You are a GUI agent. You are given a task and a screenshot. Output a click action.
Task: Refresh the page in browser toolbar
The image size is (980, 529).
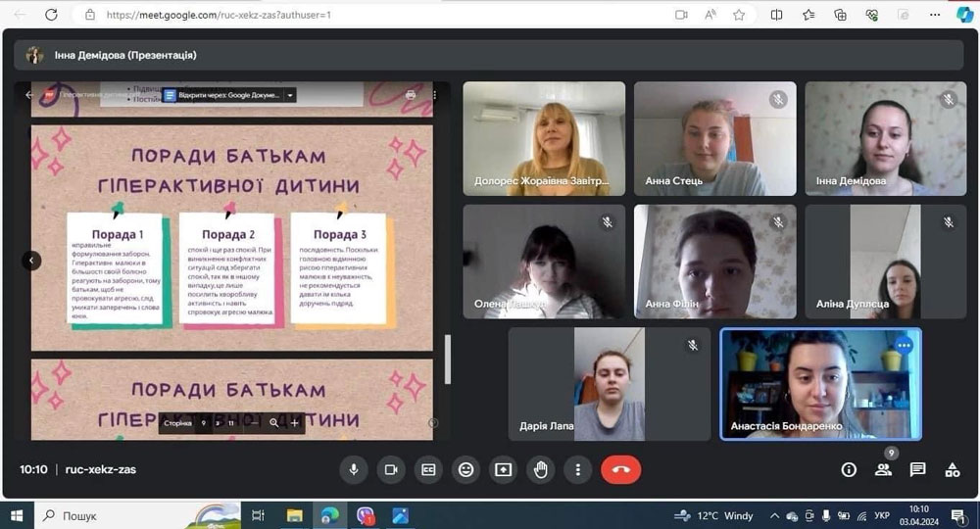51,15
